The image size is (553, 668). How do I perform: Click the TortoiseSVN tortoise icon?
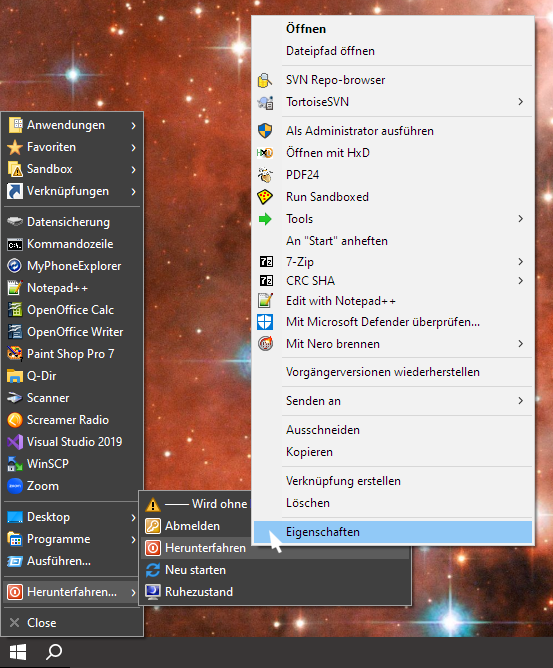(265, 102)
